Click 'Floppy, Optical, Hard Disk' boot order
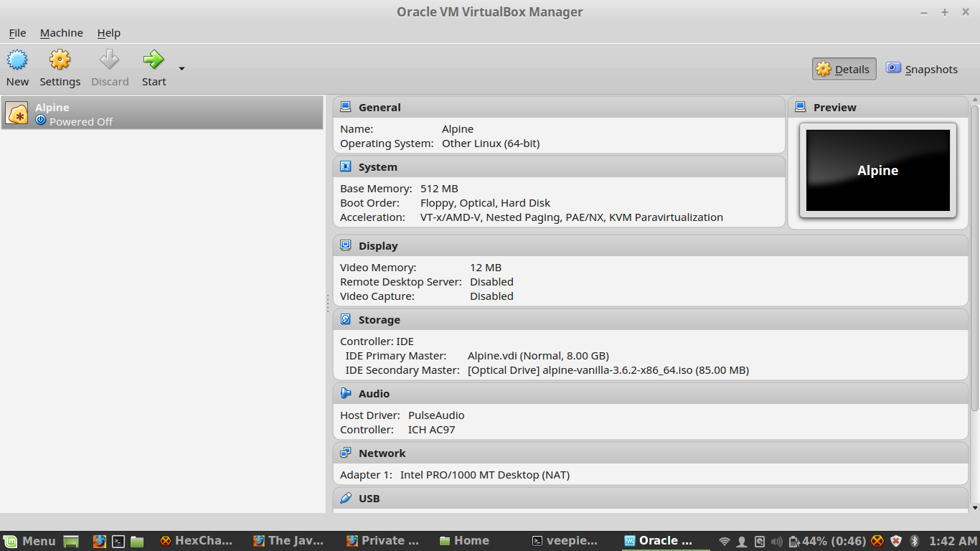980x551 pixels. coord(485,203)
